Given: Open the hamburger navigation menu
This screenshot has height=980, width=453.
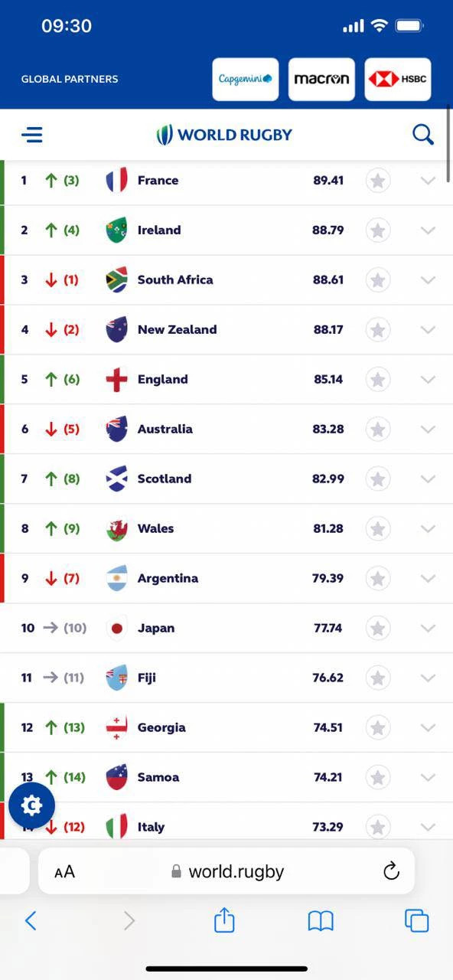Looking at the screenshot, I should pyautogui.click(x=32, y=136).
